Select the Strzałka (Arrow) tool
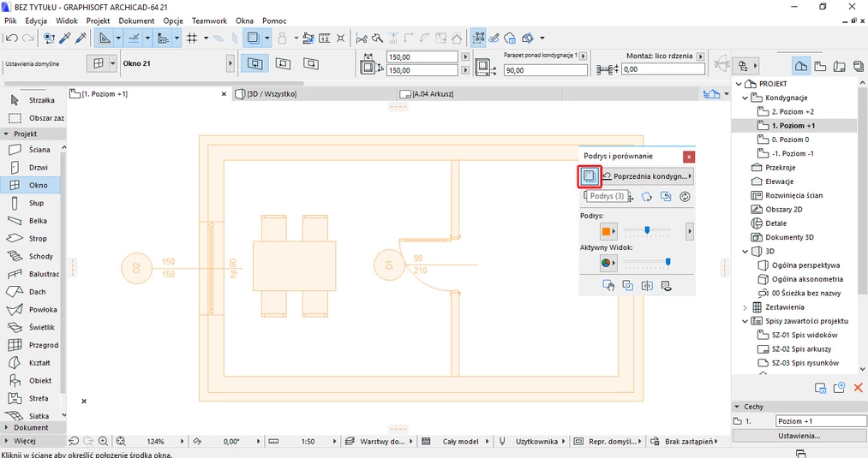Viewport: 868px width, 458px height. click(x=33, y=100)
